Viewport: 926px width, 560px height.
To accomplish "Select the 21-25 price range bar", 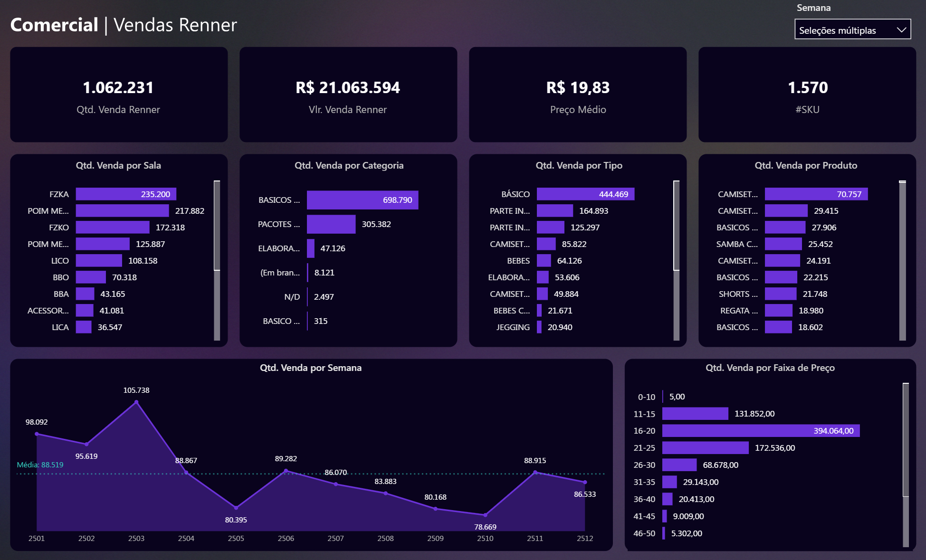I will 705,448.
